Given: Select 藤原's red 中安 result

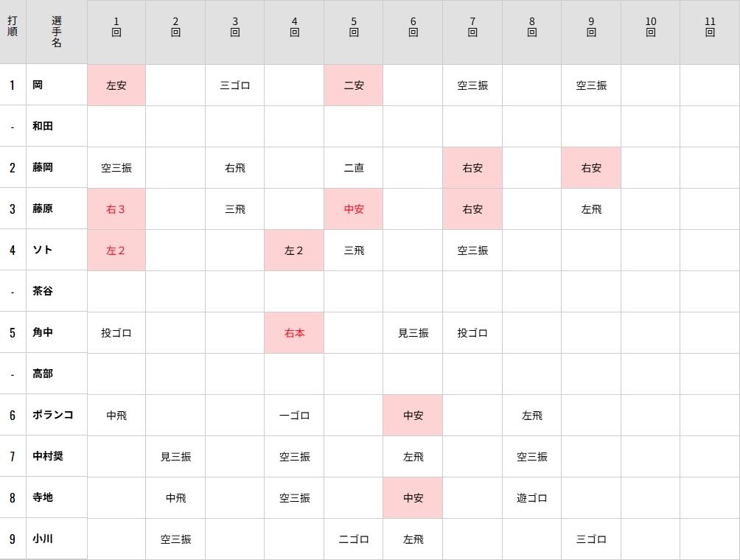Looking at the screenshot, I should pyautogui.click(x=354, y=209).
